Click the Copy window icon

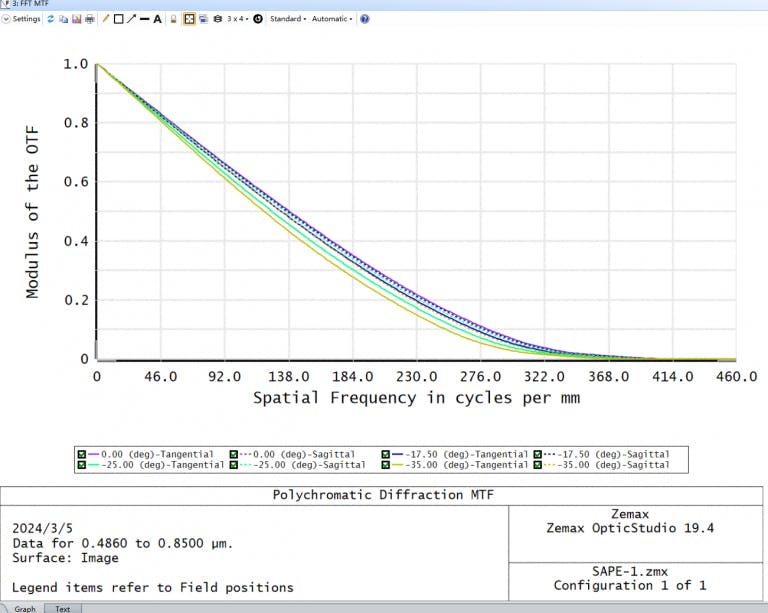pos(64,19)
